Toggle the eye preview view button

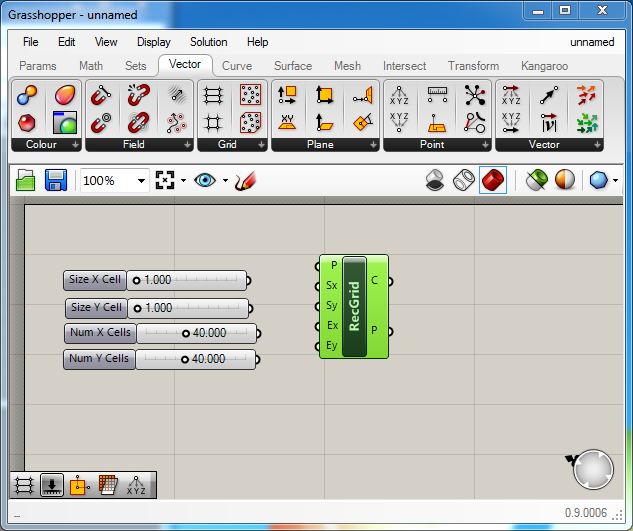[x=205, y=180]
